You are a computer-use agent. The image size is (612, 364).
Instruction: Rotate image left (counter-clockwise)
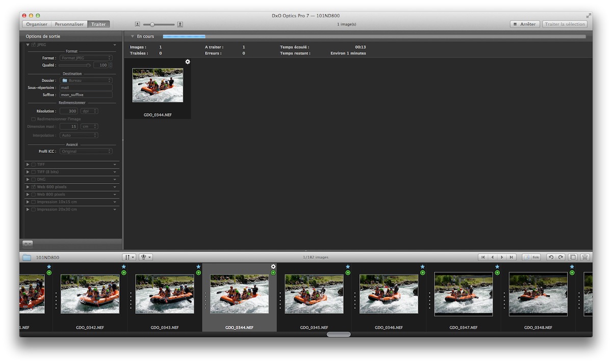tap(551, 257)
